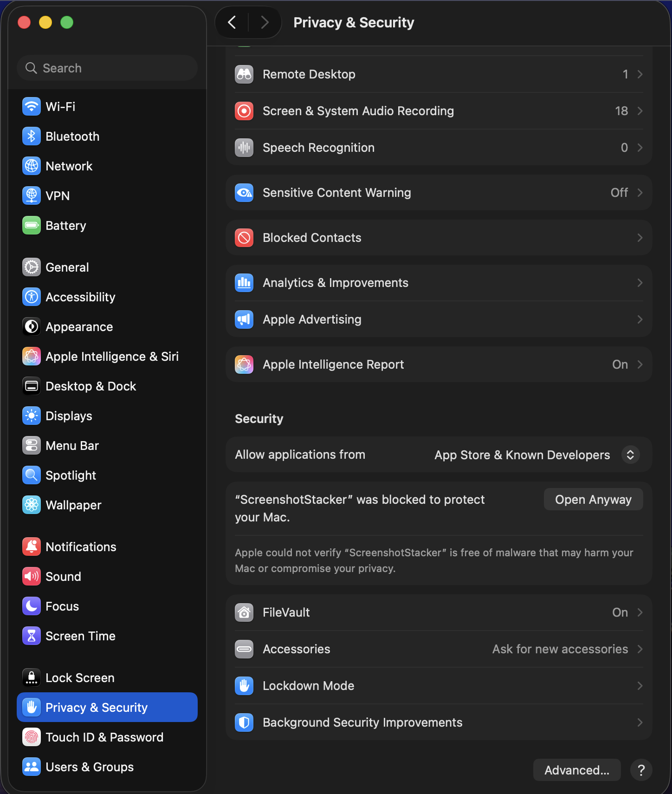The image size is (672, 794).
Task: Open Apple Intelligence & Siri icon
Action: (32, 357)
